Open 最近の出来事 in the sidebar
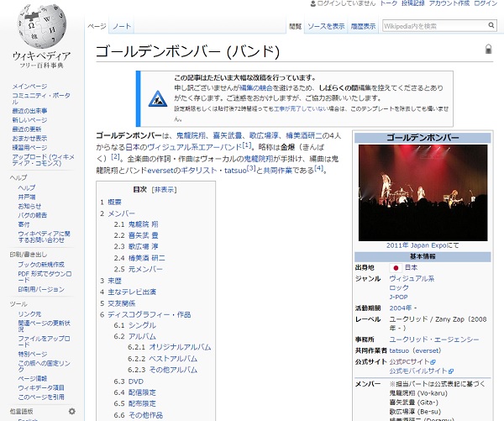The width and height of the screenshot is (504, 421). (x=29, y=111)
